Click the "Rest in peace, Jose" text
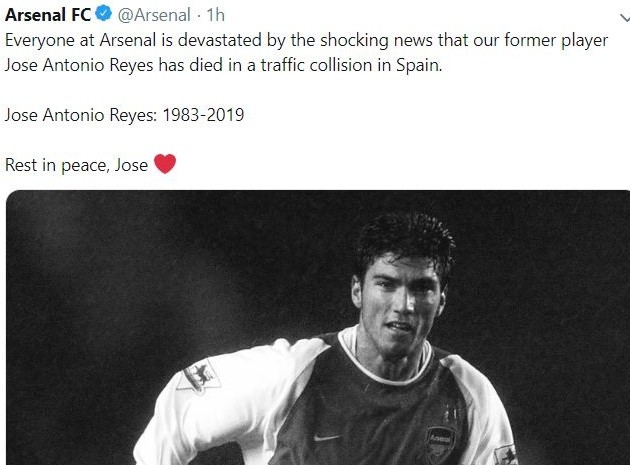This screenshot has height=465, width=630. pyautogui.click(x=77, y=164)
